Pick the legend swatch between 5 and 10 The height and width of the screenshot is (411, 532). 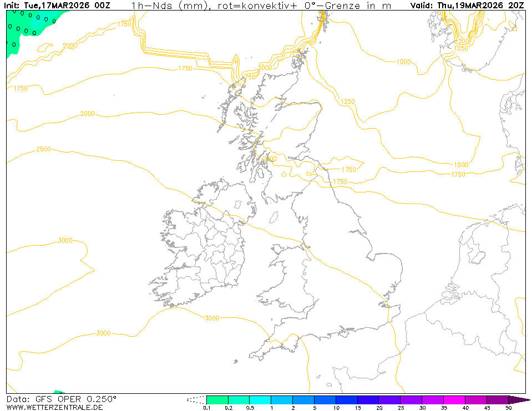click(x=325, y=399)
